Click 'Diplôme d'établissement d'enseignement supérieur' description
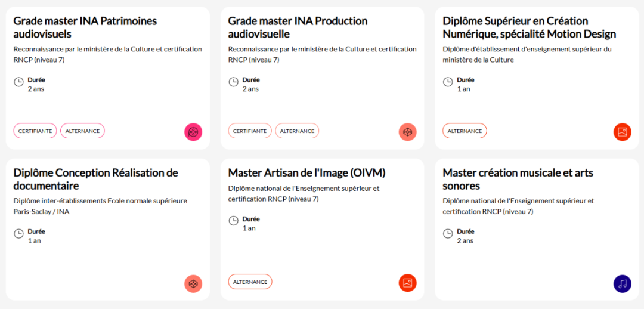This screenshot has width=644, height=309. 527,55
